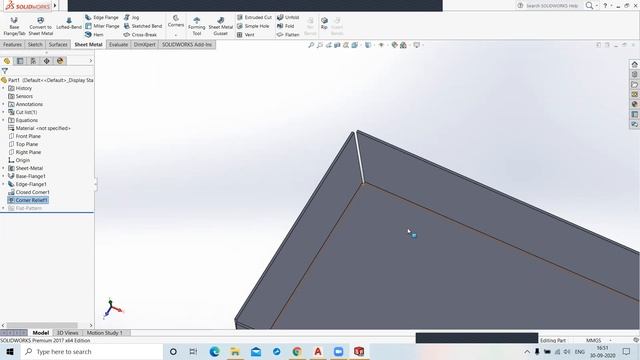Click Convert to Sheet Metal
Viewport: 640px width, 360px height.
[40, 26]
